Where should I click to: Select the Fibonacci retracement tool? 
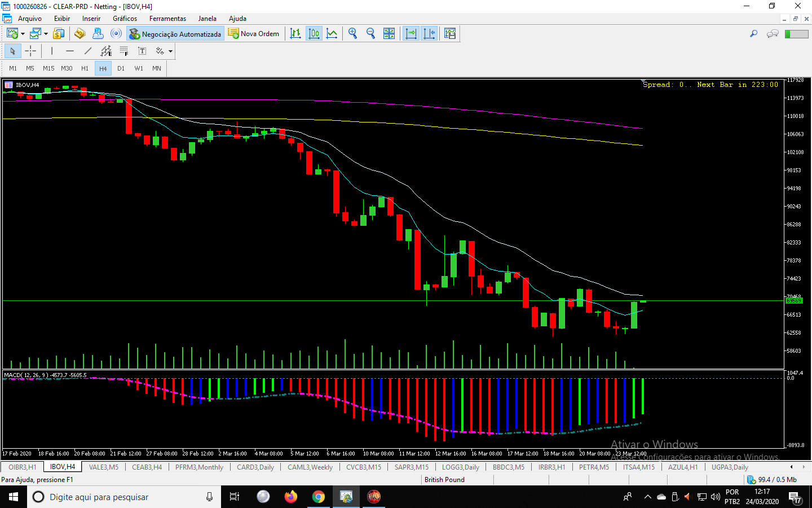click(x=124, y=51)
